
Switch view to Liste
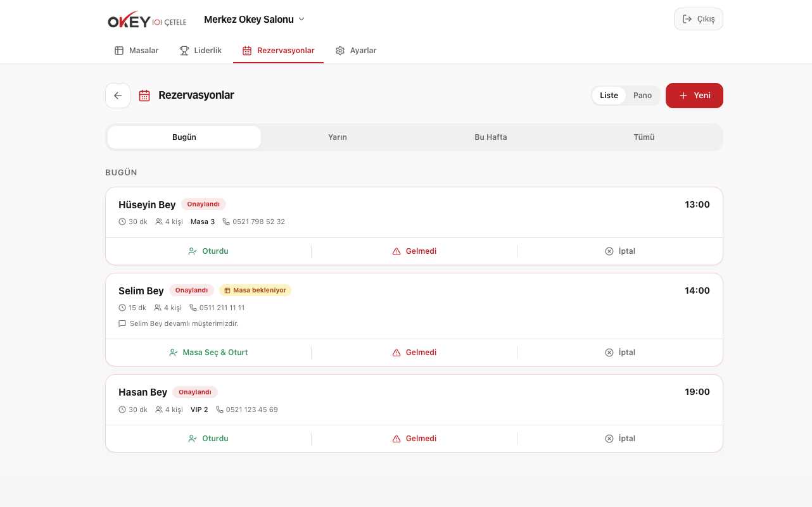point(609,96)
